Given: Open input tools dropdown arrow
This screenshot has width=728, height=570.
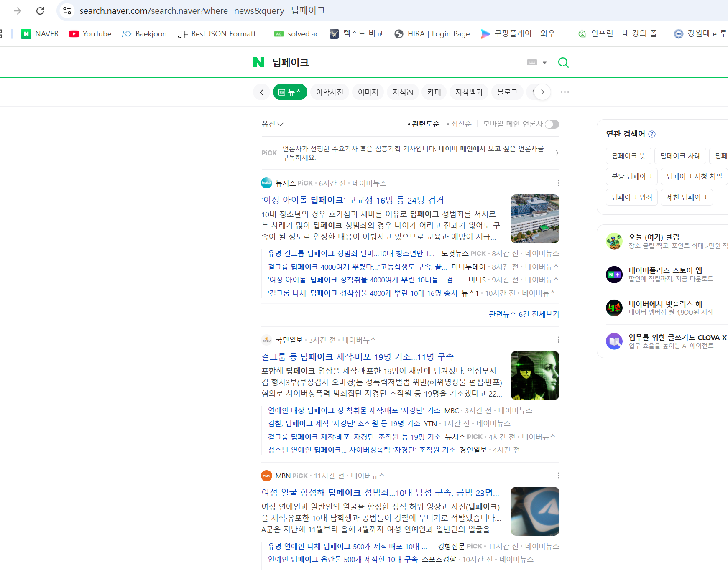Looking at the screenshot, I should click(x=544, y=63).
